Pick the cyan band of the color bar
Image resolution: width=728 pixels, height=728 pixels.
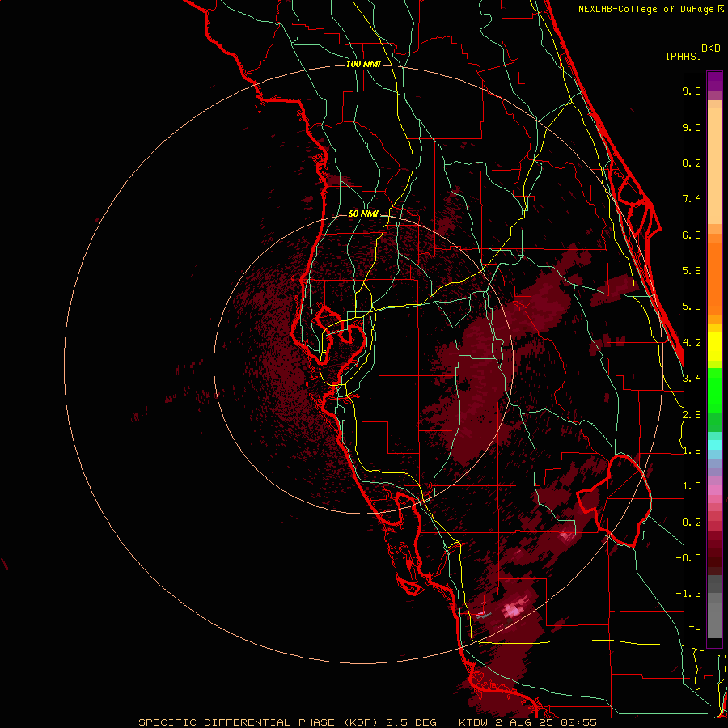(x=714, y=445)
